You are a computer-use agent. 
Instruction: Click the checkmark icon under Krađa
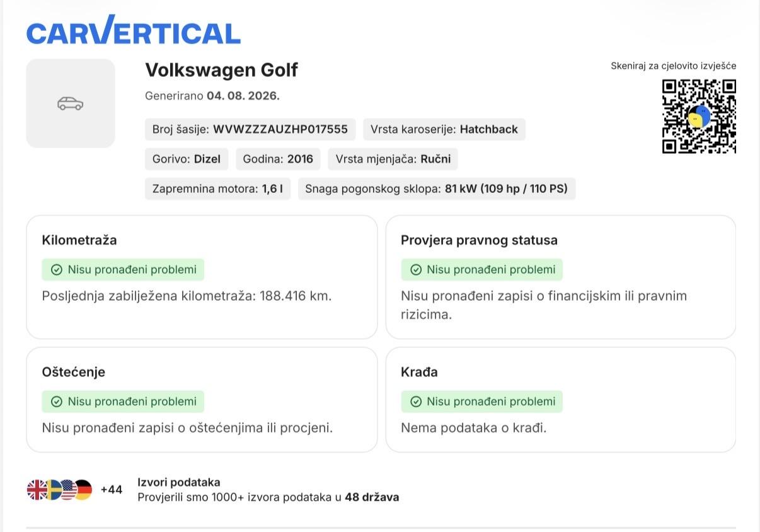415,402
